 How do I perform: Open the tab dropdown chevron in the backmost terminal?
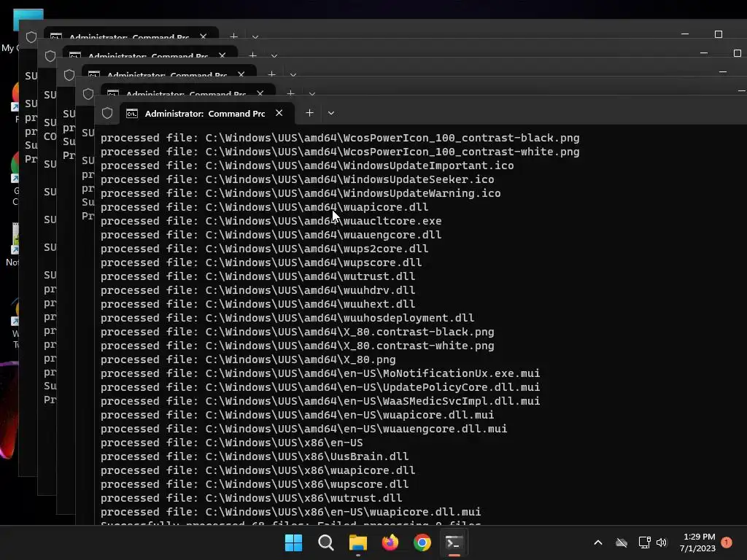[255, 36]
